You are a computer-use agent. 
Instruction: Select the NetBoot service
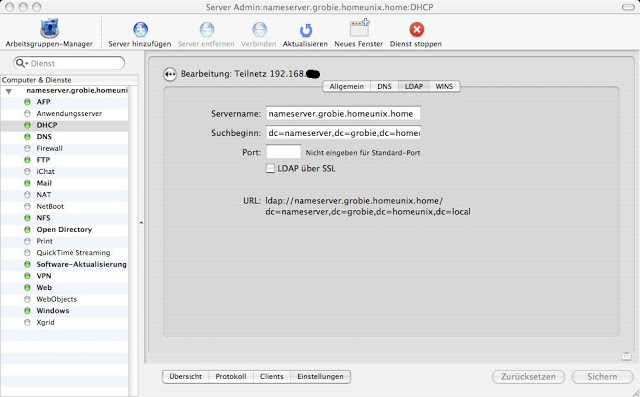click(64, 206)
